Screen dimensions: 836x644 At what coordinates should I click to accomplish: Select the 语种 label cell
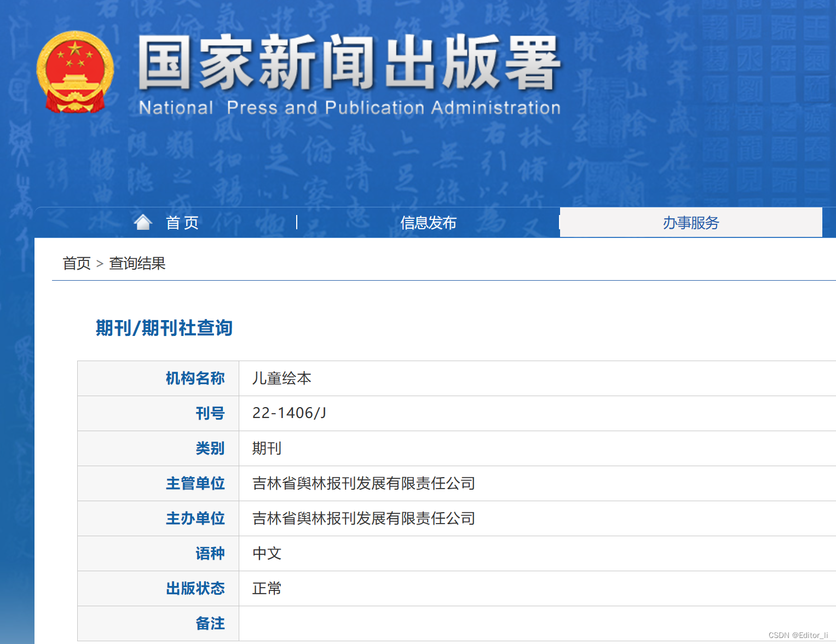[158, 554]
